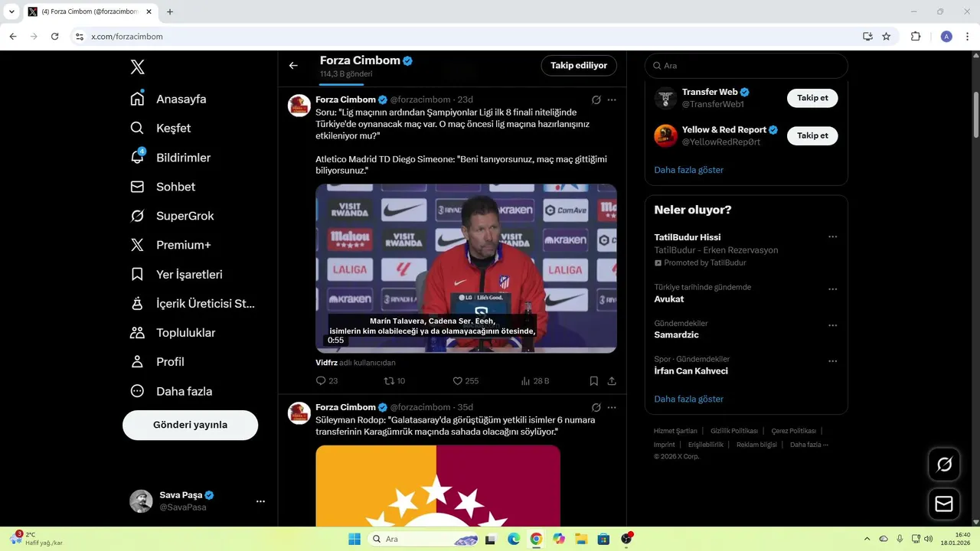Image resolution: width=980 pixels, height=551 pixels.
Task: Click Daha fazla göster under Neler oluyor
Action: (688, 399)
